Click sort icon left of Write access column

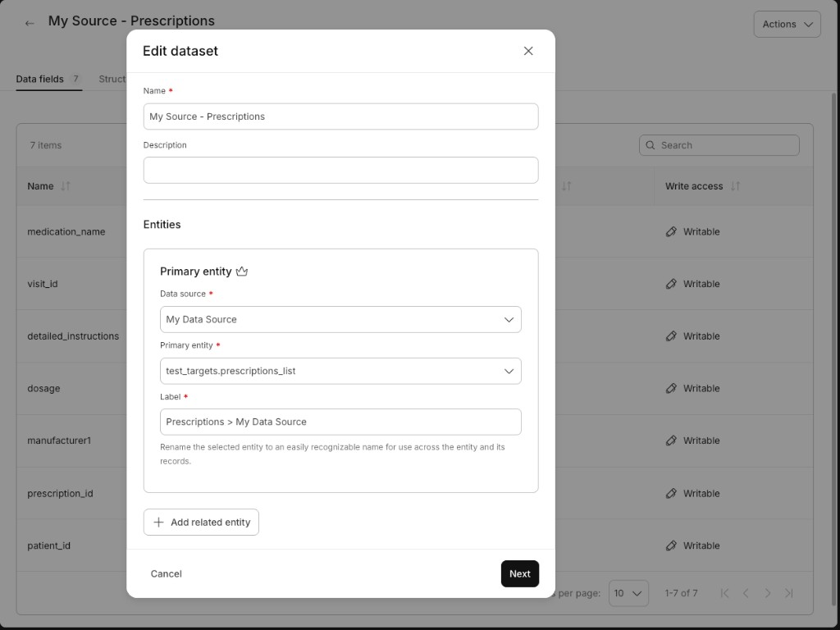[566, 186]
